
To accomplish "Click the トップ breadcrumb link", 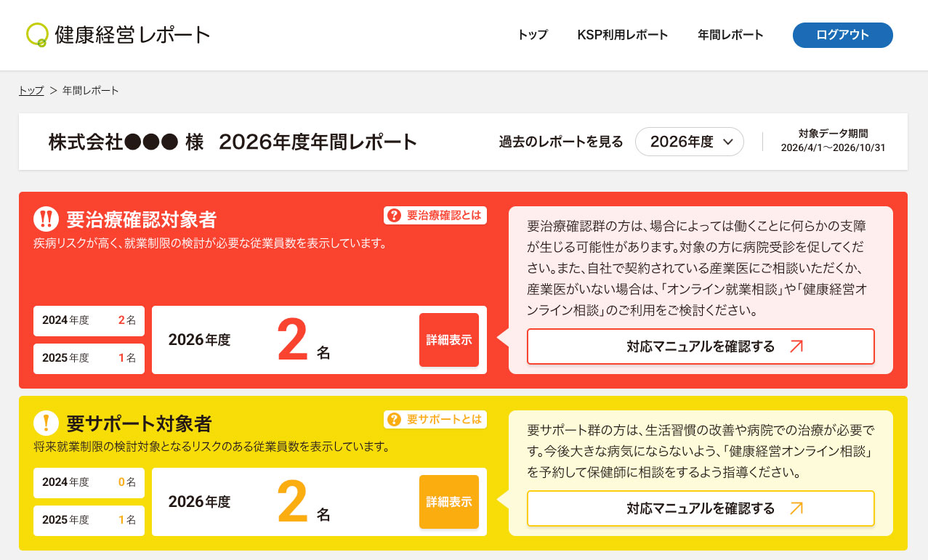I will 31,91.
